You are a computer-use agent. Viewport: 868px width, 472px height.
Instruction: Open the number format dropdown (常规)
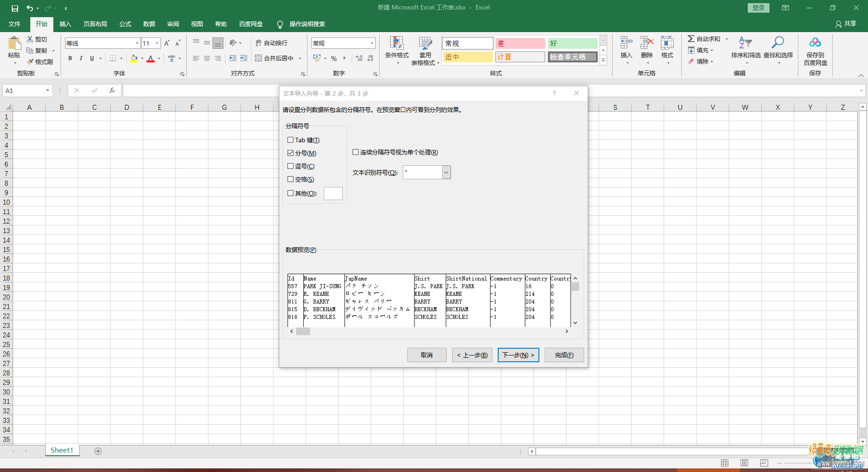[372, 43]
